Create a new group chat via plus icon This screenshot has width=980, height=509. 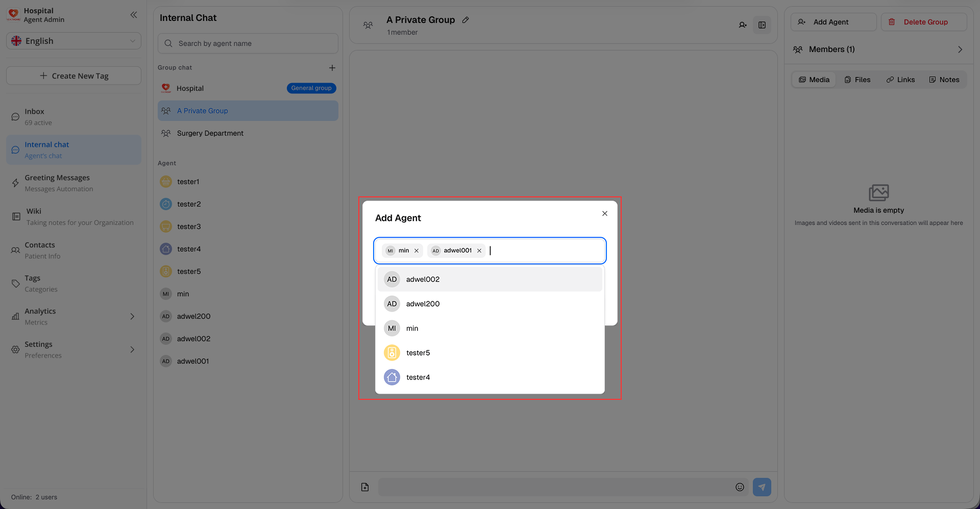click(x=332, y=67)
